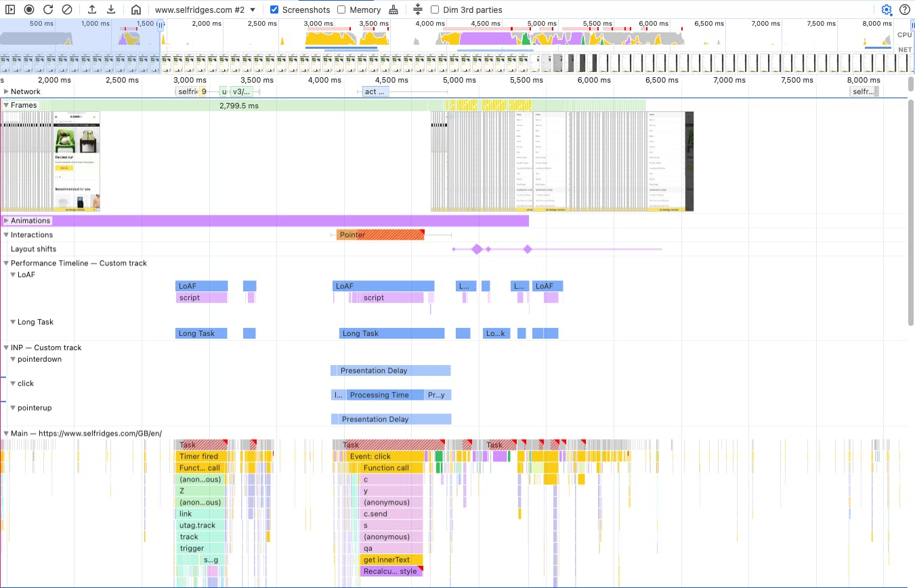Open the capture settings gear
915x588 pixels.
coord(886,9)
